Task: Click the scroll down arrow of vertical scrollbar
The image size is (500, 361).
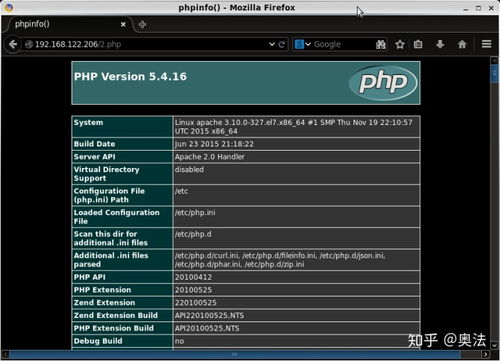Action: point(494,345)
